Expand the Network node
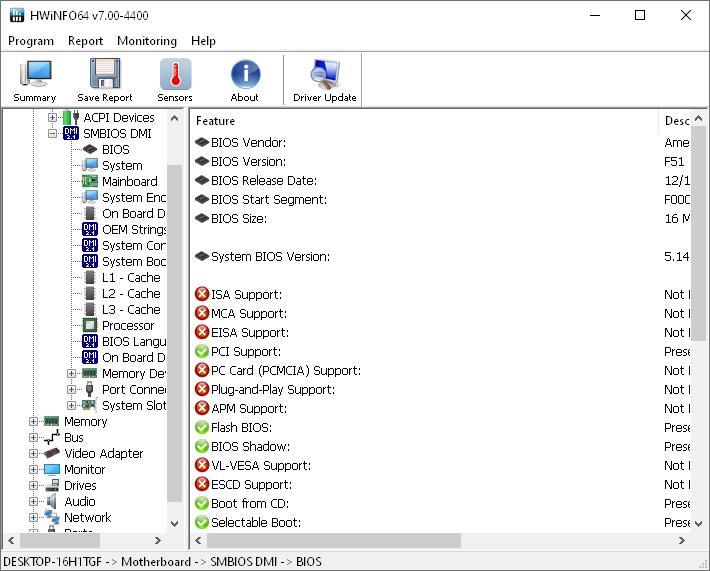This screenshot has width=710, height=571. click(33, 517)
